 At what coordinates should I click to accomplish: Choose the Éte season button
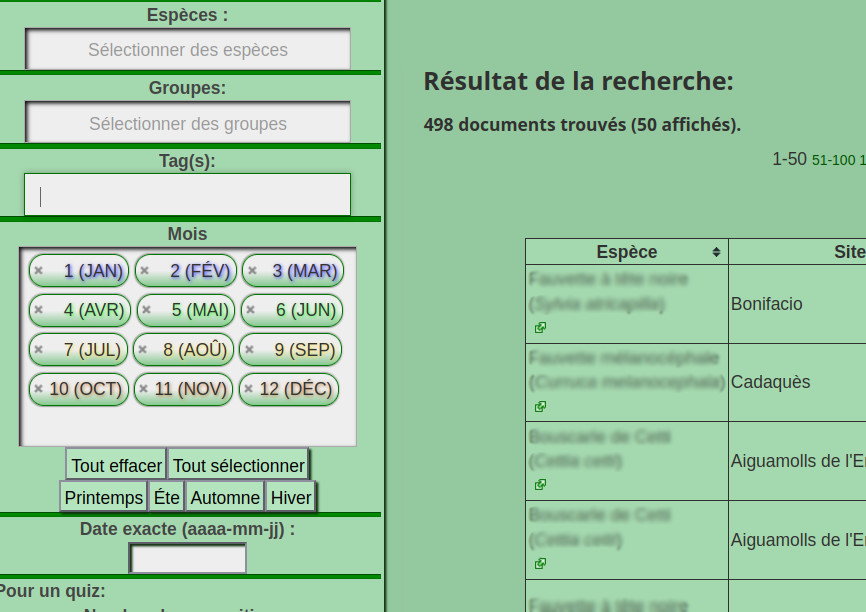(x=166, y=497)
